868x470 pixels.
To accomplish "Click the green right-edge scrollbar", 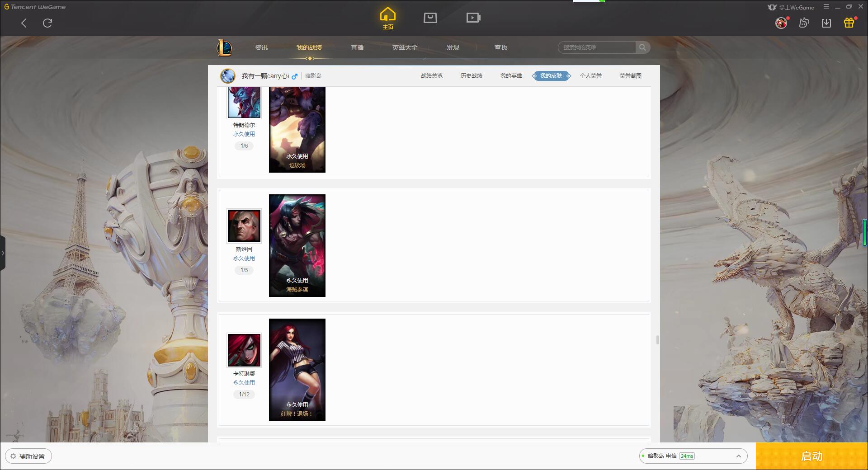I will [865, 232].
